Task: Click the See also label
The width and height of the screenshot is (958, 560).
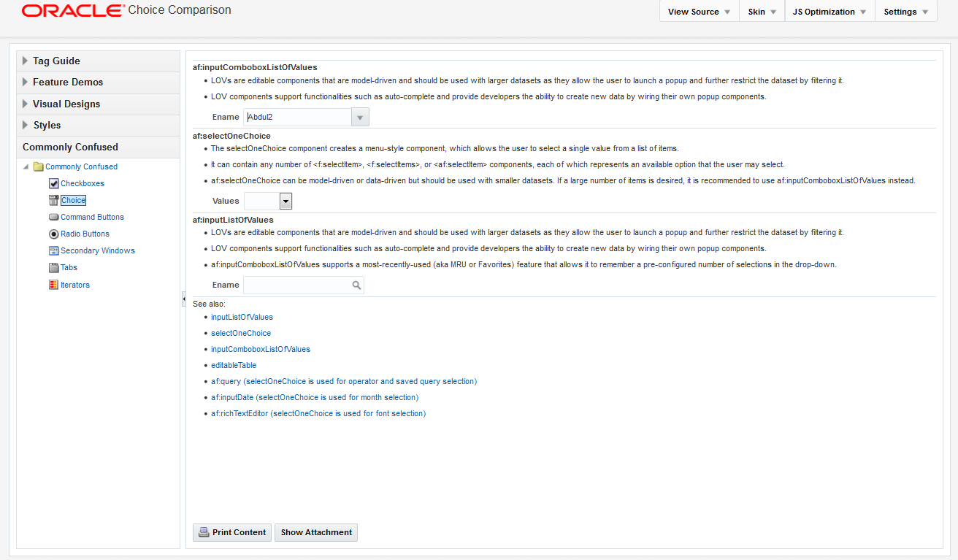Action: (x=209, y=303)
